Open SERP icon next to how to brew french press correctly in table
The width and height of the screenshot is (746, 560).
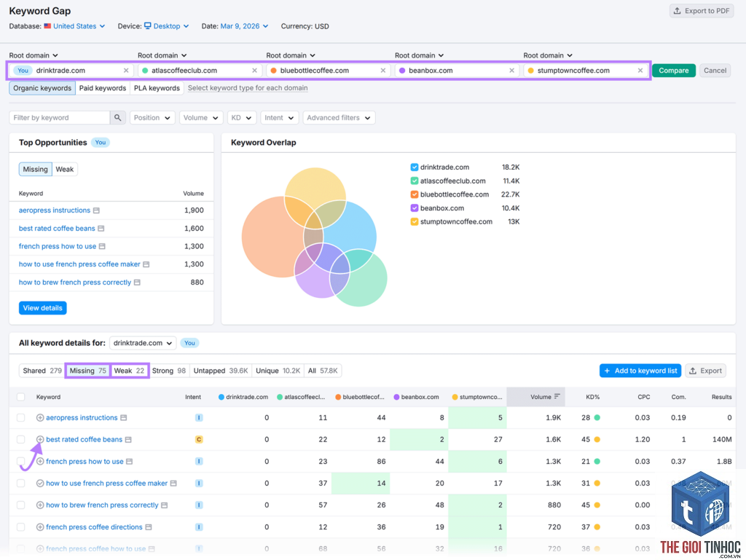coord(164,505)
